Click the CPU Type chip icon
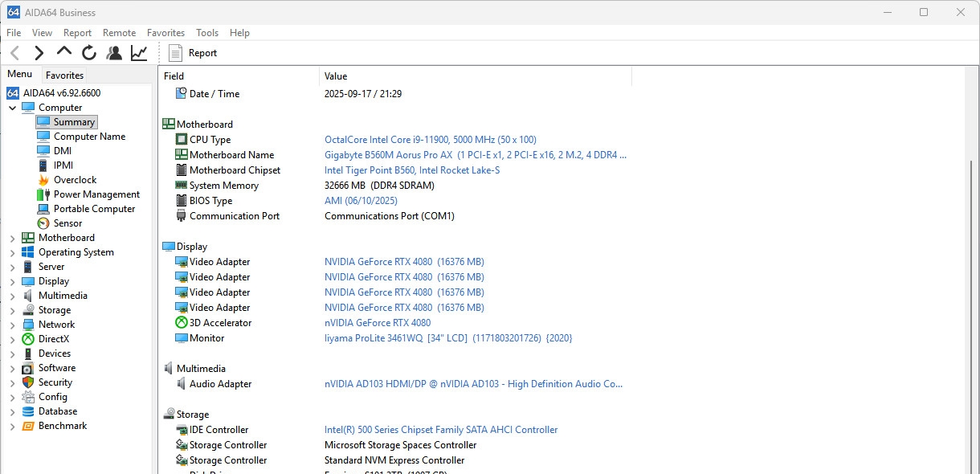The width and height of the screenshot is (980, 474). pos(182,140)
